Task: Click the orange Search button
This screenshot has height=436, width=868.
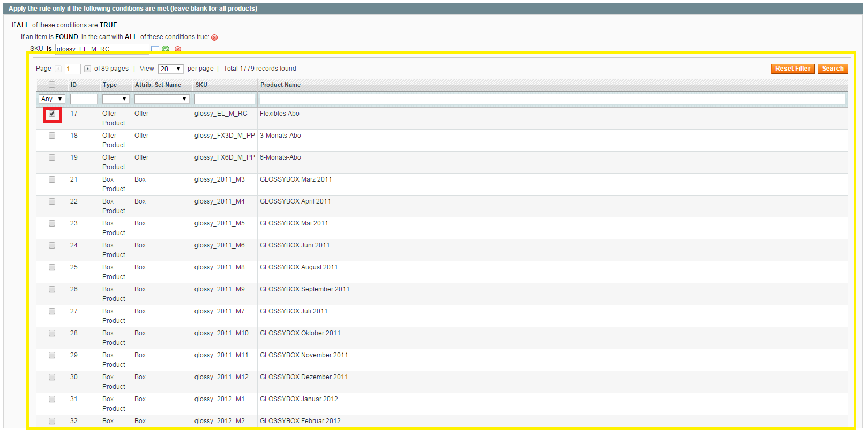Action: 833,69
